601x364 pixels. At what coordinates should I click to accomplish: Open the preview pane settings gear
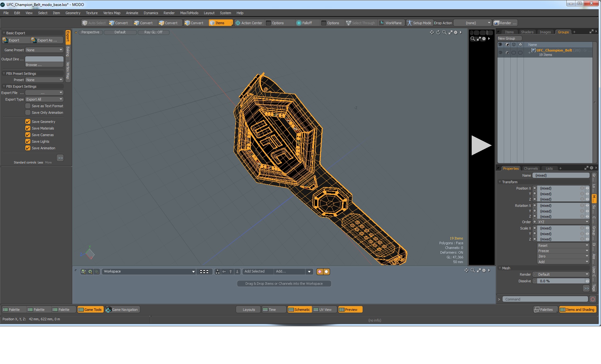coord(484,39)
